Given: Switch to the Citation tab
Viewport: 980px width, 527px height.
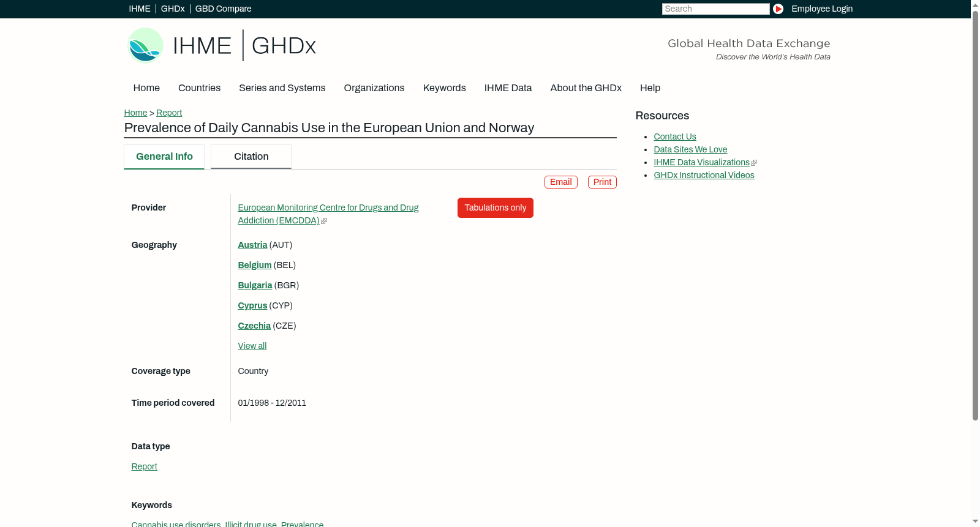Looking at the screenshot, I should 251,157.
